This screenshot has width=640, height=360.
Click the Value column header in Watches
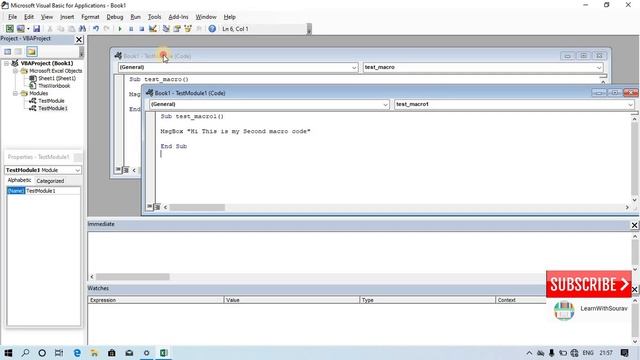pyautogui.click(x=291, y=300)
